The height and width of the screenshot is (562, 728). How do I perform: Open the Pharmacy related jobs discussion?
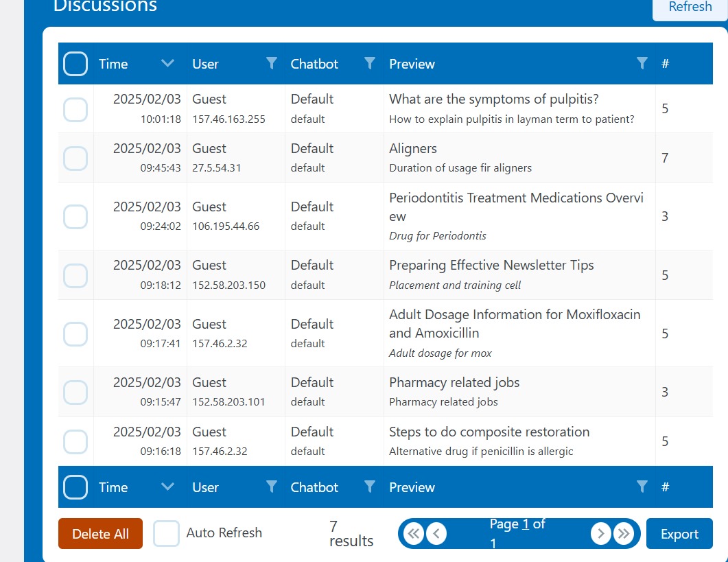(454, 383)
